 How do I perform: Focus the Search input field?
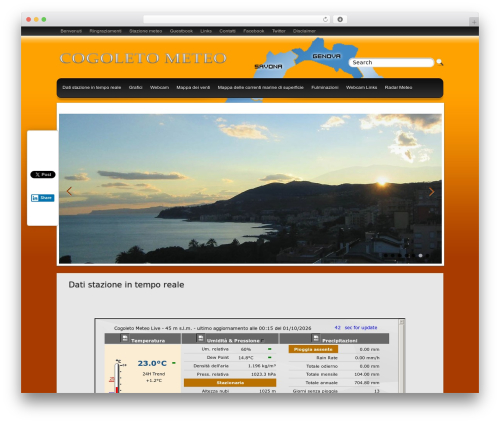coord(391,62)
